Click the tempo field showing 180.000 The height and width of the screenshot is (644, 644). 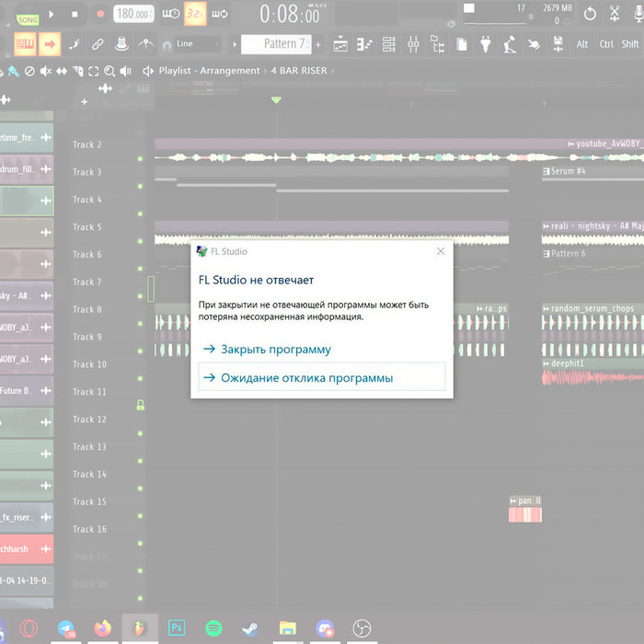click(134, 15)
